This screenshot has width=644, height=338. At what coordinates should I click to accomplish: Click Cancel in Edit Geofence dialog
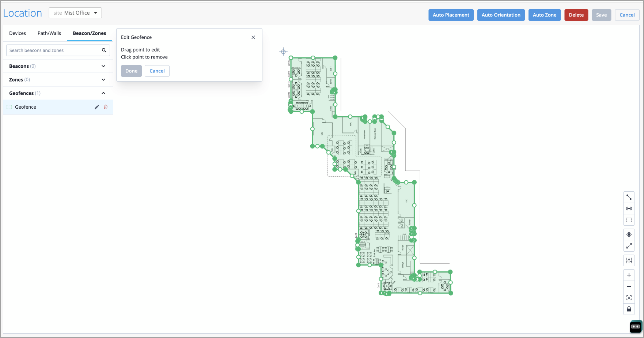tap(157, 71)
